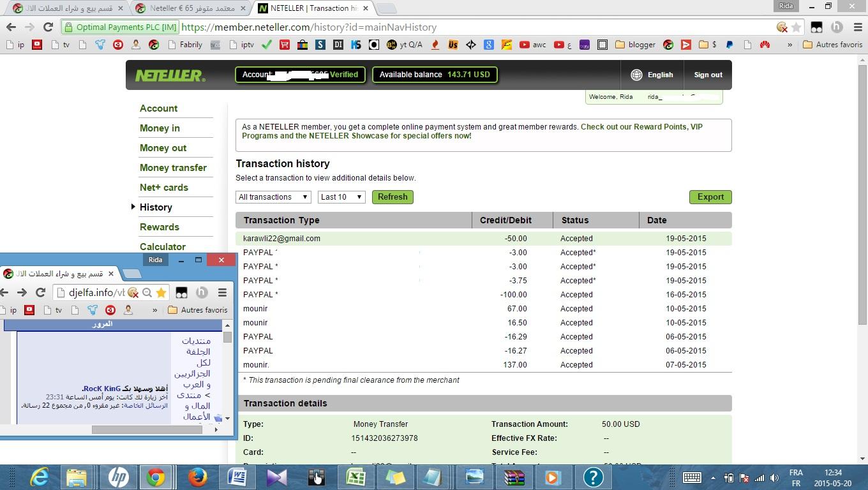This screenshot has height=490, width=868.
Task: Open the Autres favoris folder in main window
Action: (x=832, y=45)
